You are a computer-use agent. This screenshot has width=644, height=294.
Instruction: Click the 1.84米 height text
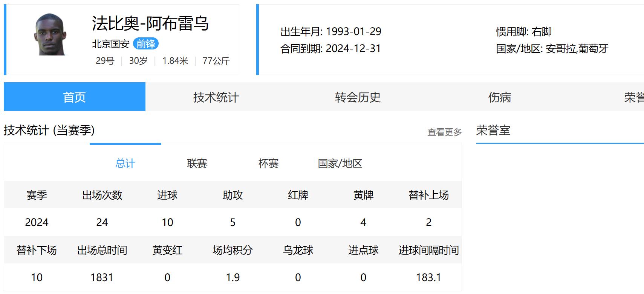tap(175, 61)
